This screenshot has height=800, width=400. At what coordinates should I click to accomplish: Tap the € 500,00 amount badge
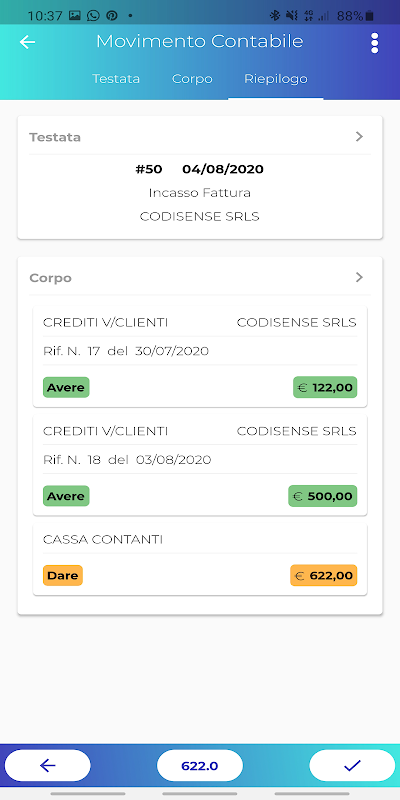[322, 496]
